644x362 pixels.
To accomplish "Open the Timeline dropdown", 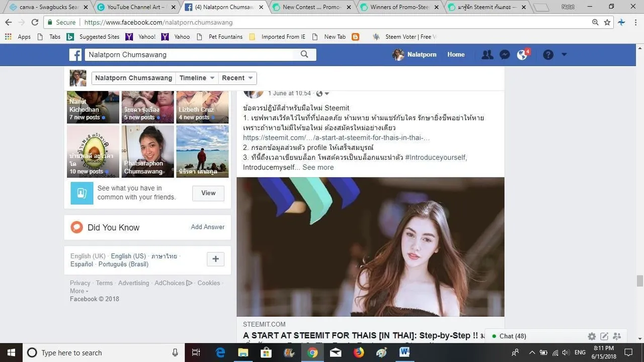I will 197,78.
